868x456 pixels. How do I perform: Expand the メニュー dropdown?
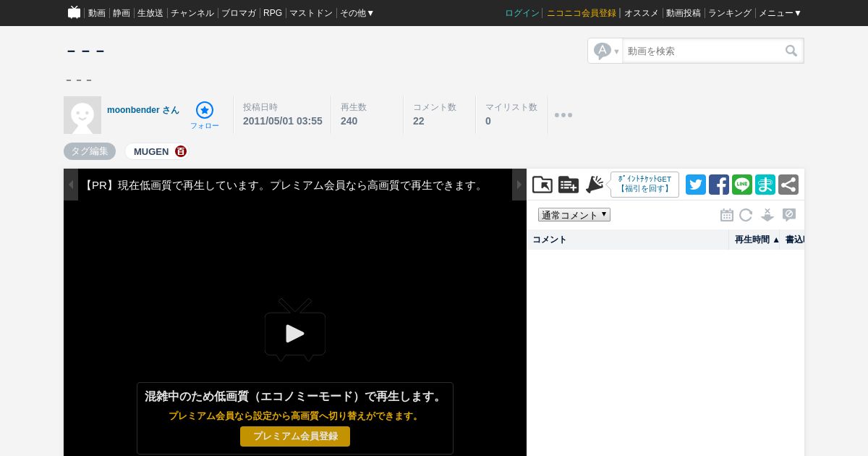pos(780,13)
